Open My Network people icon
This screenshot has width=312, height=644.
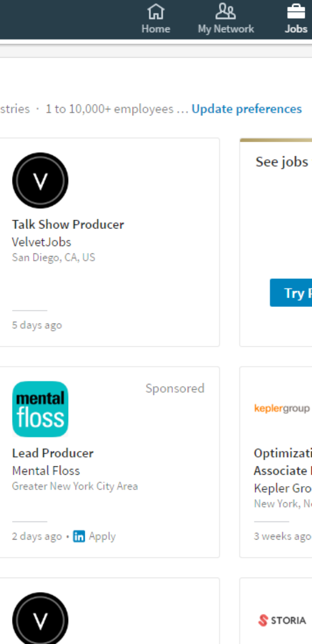pyautogui.click(x=226, y=11)
